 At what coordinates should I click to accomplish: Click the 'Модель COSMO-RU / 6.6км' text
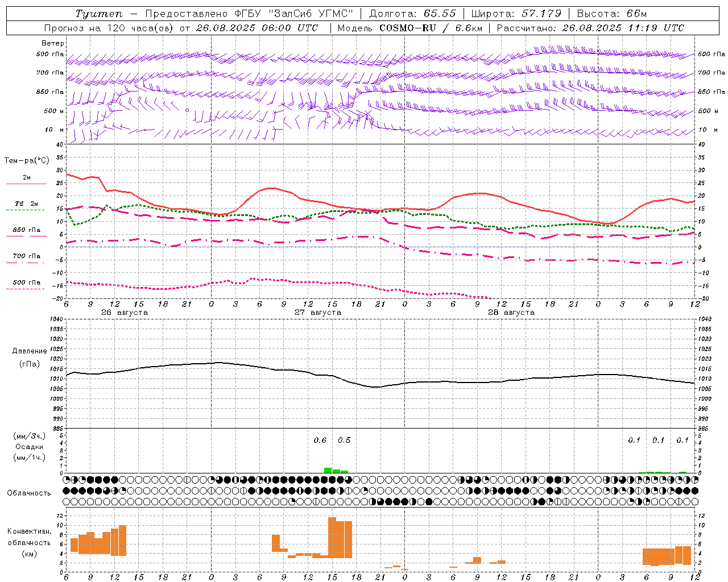(x=409, y=28)
